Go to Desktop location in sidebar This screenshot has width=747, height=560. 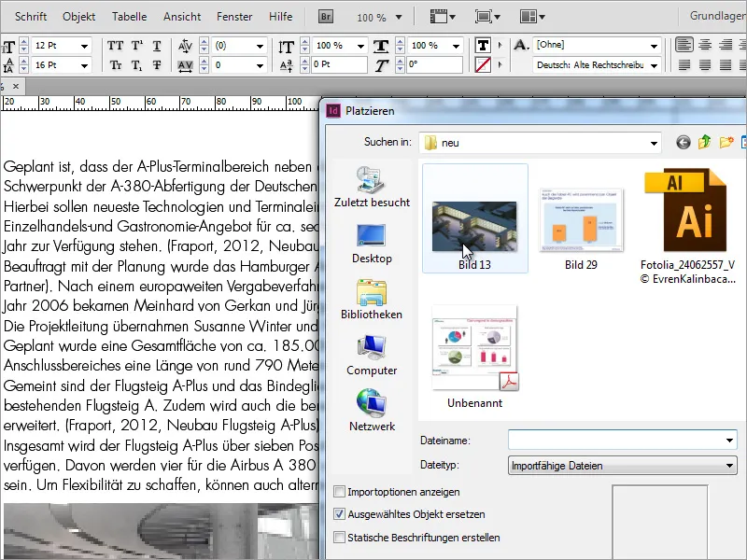pyautogui.click(x=372, y=244)
